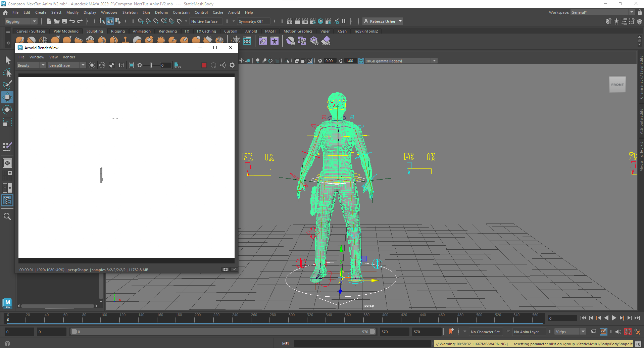Click the Rebecca Usher account button
Image resolution: width=644 pixels, height=348 pixels.
coord(383,21)
